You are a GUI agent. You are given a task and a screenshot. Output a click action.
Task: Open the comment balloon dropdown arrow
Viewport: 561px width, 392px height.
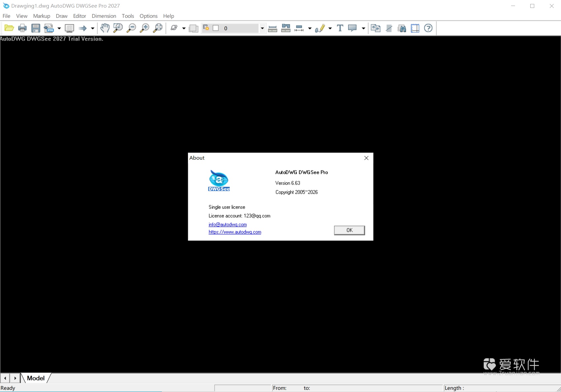[363, 28]
